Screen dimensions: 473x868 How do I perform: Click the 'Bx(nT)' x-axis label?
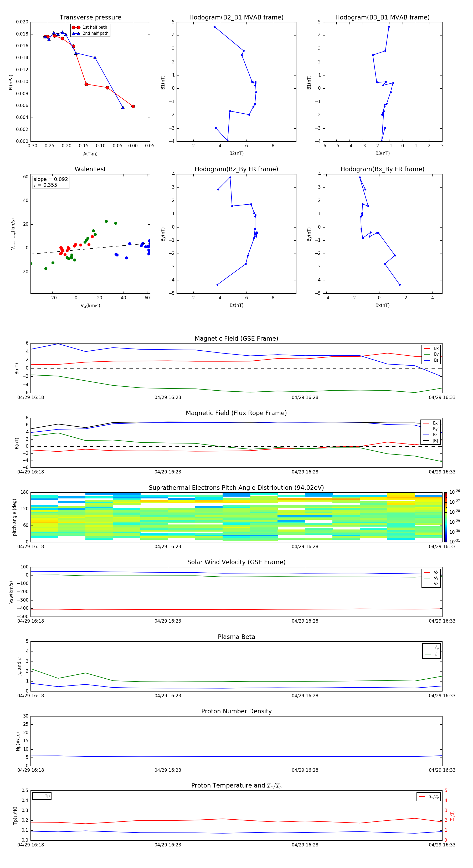[382, 305]
